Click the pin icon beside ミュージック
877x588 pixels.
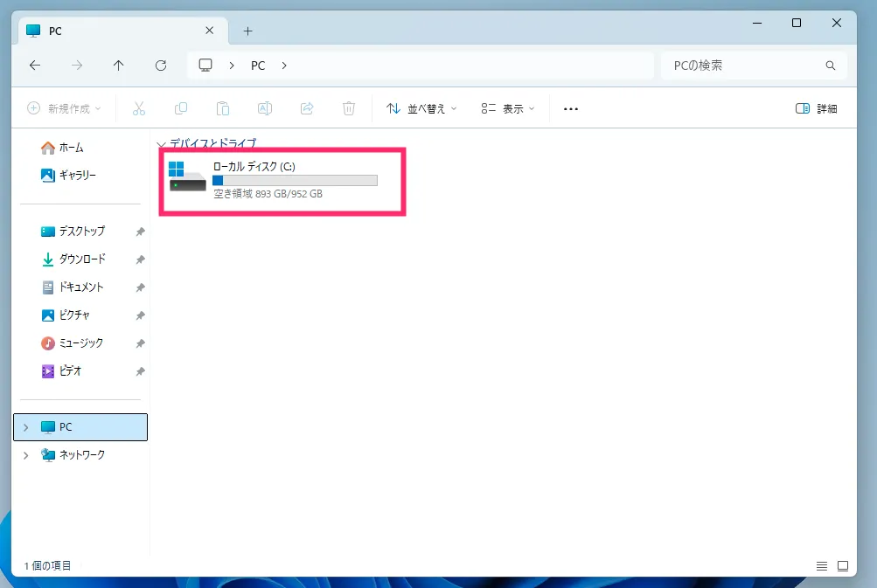coord(141,343)
